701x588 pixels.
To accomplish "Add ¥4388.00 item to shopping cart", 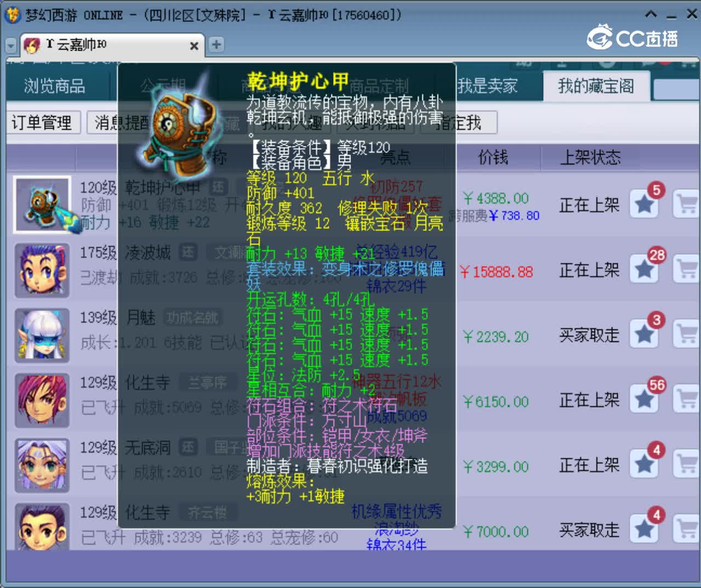I will (686, 205).
